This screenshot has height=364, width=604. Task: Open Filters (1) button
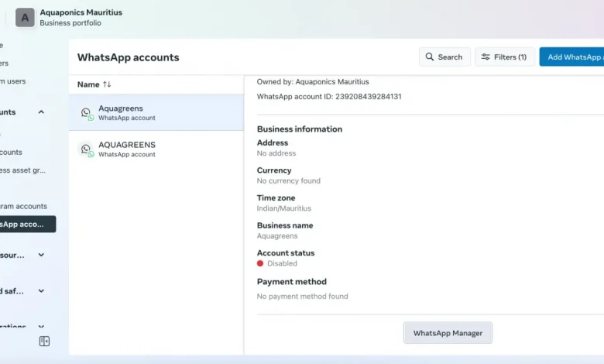pos(505,57)
